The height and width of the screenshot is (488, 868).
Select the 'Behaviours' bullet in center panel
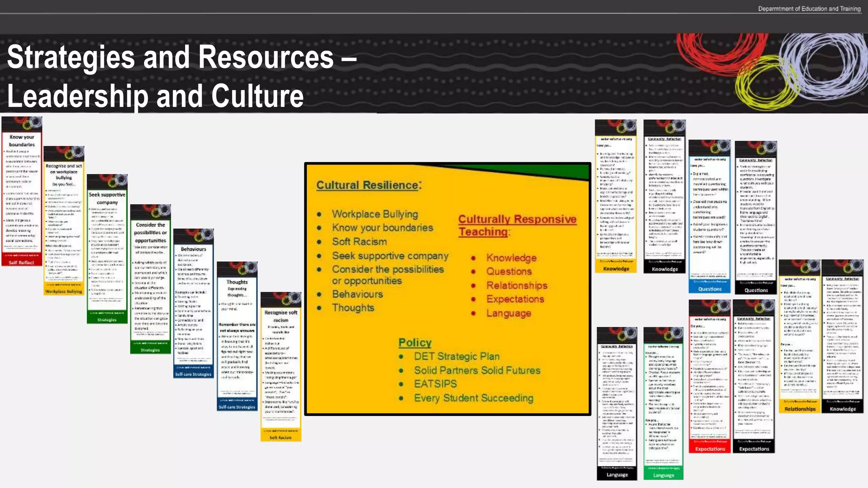[x=357, y=294]
